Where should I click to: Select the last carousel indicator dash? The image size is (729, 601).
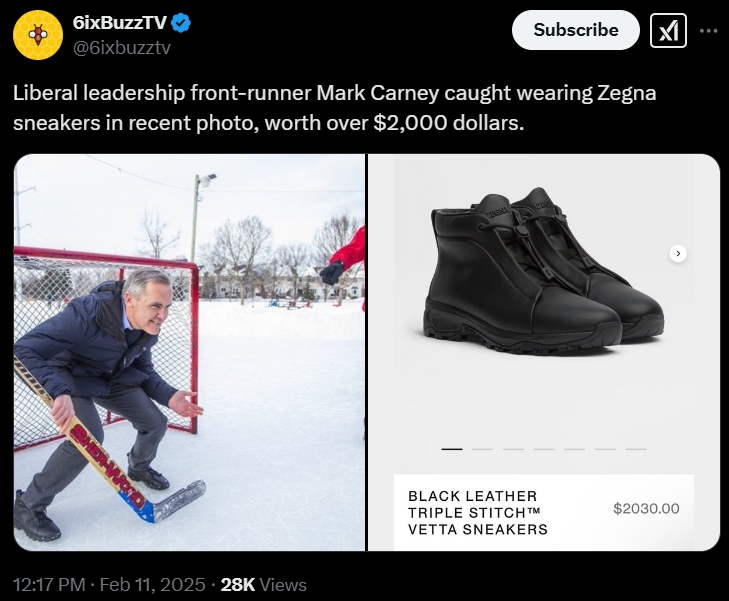coord(636,449)
